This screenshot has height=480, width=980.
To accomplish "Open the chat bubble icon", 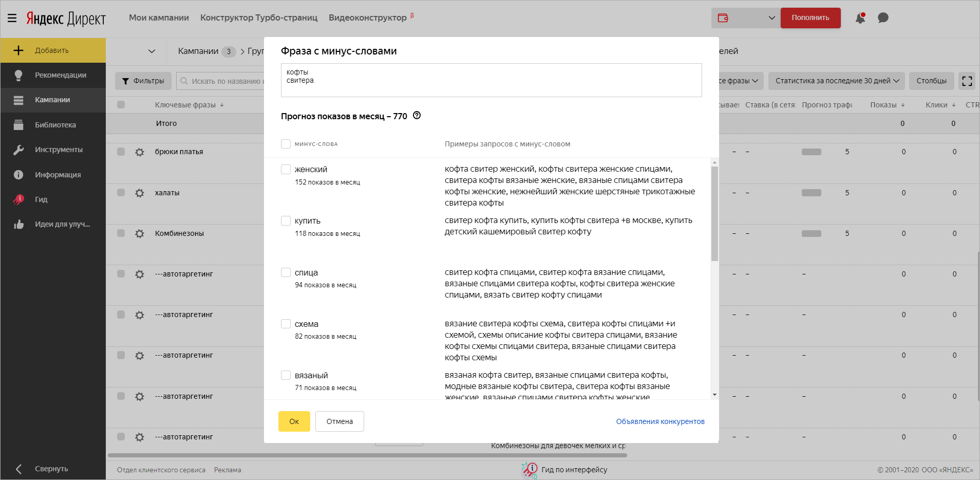I will pyautogui.click(x=883, y=18).
